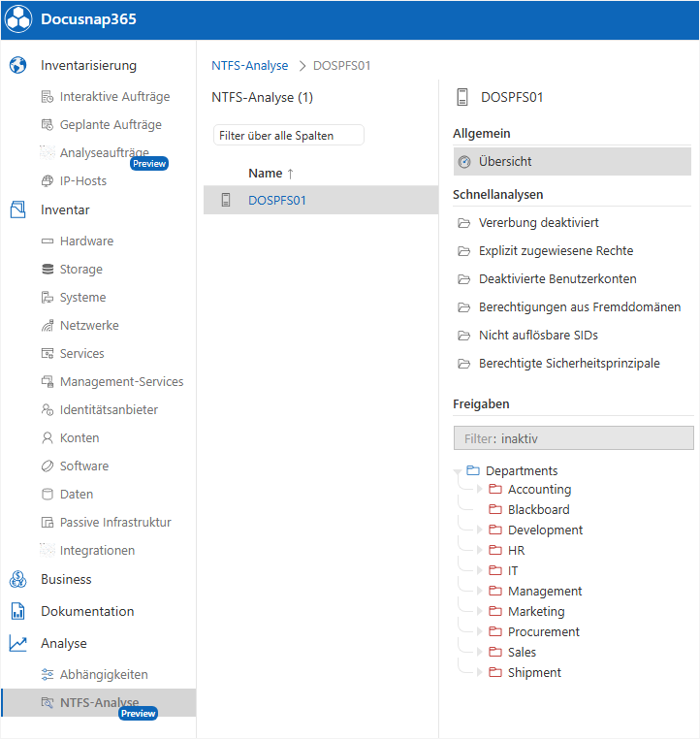Select the Departments folder label

(522, 470)
